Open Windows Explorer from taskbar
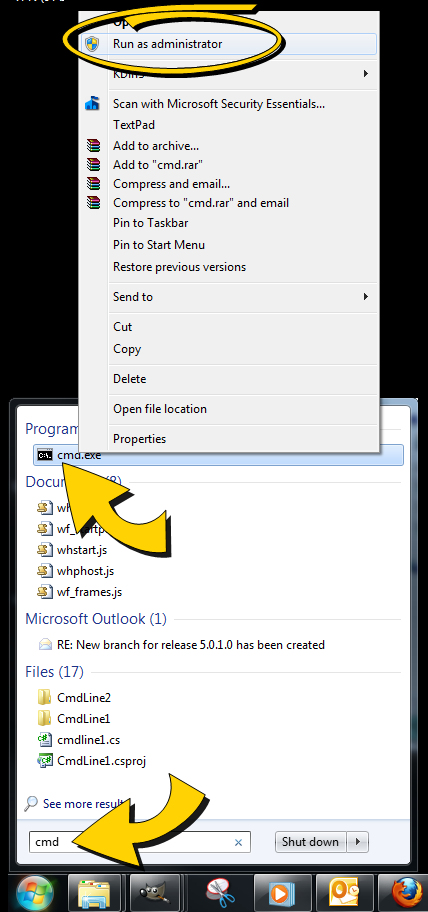 pyautogui.click(x=94, y=893)
